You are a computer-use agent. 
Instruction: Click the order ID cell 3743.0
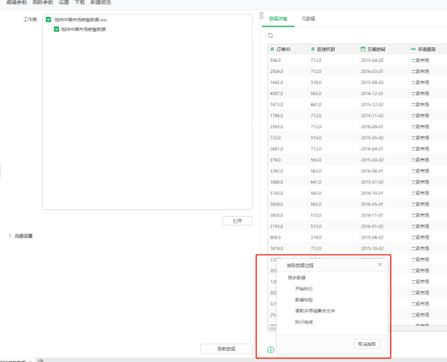[276, 193]
